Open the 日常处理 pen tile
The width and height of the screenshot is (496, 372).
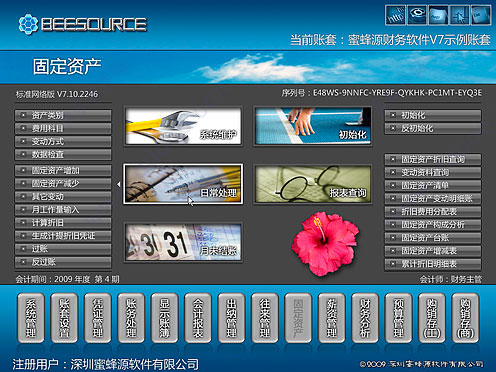coord(183,184)
